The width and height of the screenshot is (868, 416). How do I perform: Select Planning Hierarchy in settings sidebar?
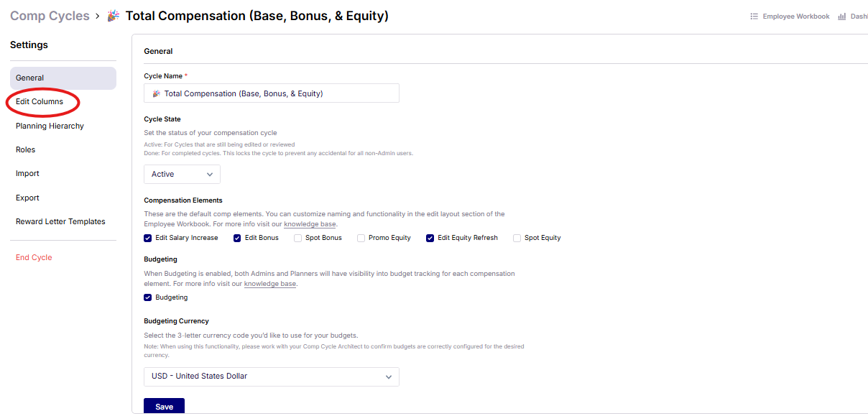[50, 126]
